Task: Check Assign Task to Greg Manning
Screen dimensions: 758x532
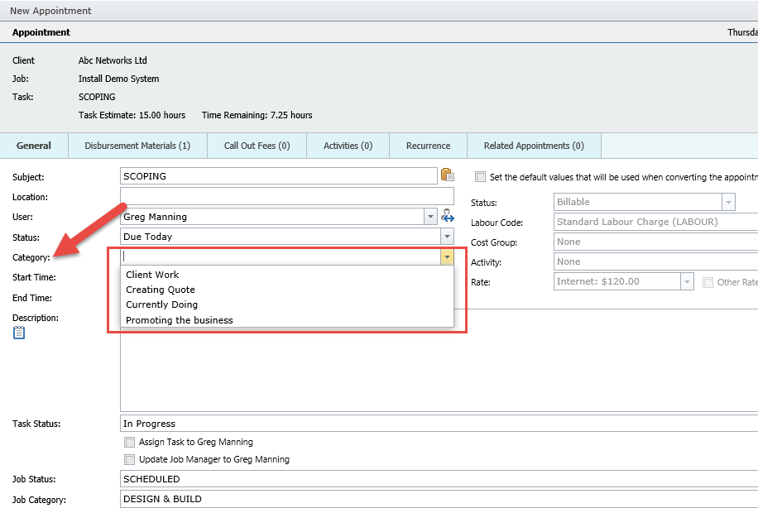Action: (129, 442)
